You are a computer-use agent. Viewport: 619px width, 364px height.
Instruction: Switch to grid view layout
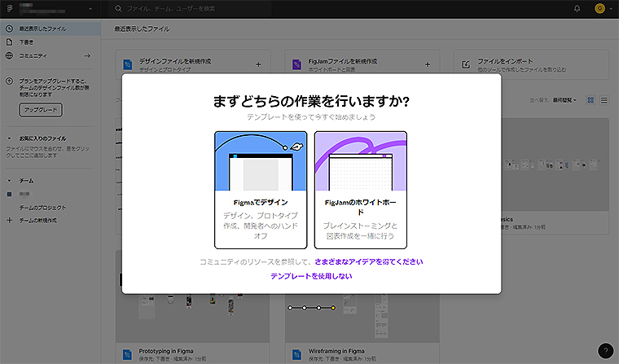[591, 99]
